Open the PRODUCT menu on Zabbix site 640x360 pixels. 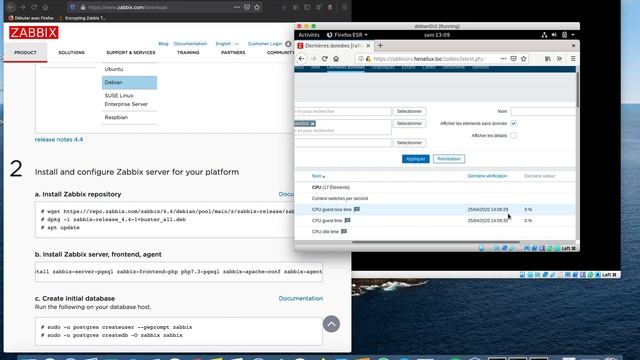25,53
